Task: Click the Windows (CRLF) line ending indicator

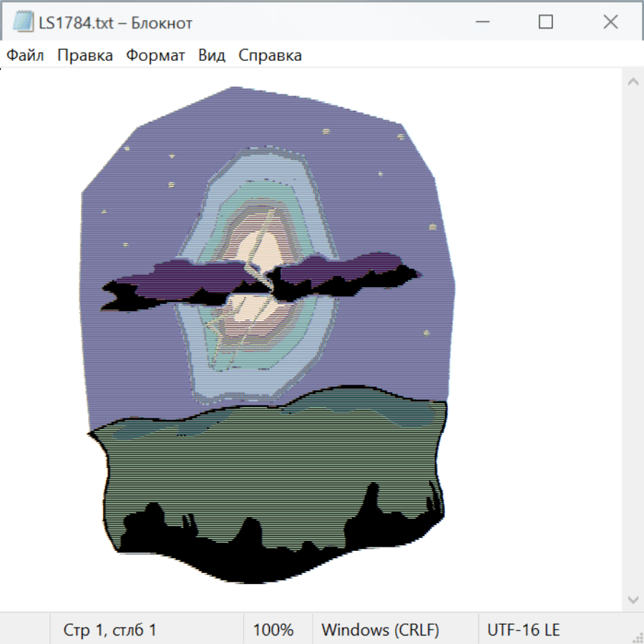Action: point(380,630)
